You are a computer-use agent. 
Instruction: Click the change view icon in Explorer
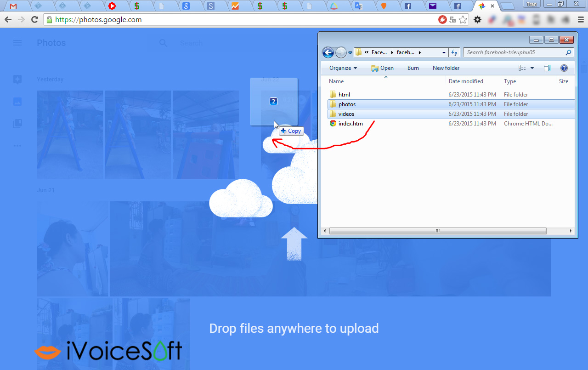tap(522, 68)
